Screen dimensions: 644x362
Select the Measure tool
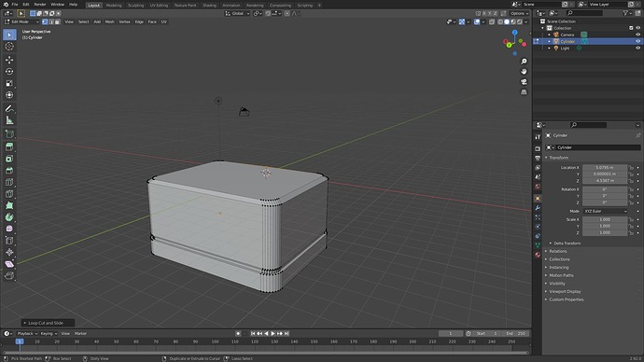point(9,120)
